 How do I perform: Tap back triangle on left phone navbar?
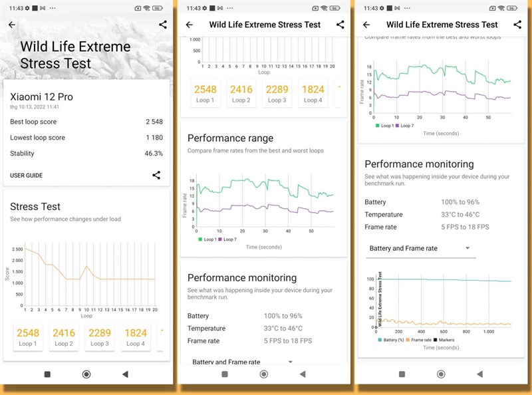tap(125, 374)
